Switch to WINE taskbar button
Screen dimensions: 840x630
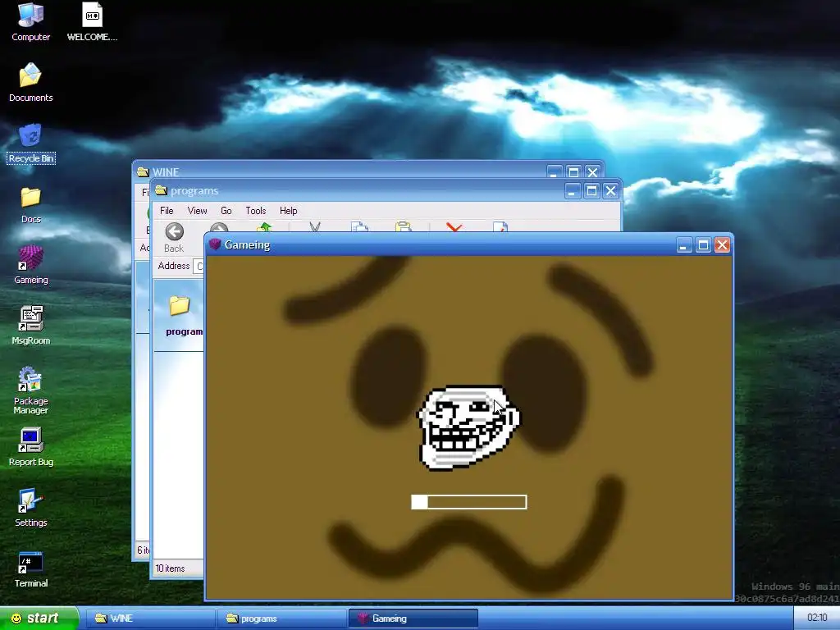(x=151, y=619)
